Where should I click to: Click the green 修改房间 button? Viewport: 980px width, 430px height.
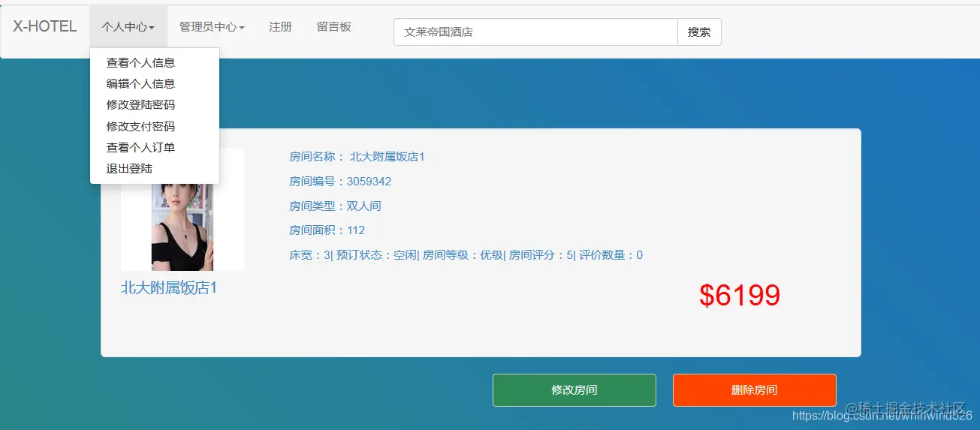[574, 390]
